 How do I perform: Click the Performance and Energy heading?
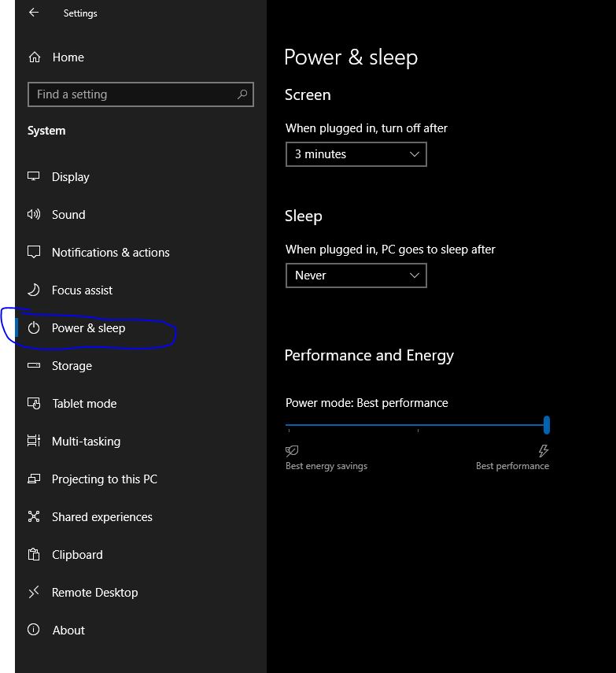pyautogui.click(x=369, y=356)
